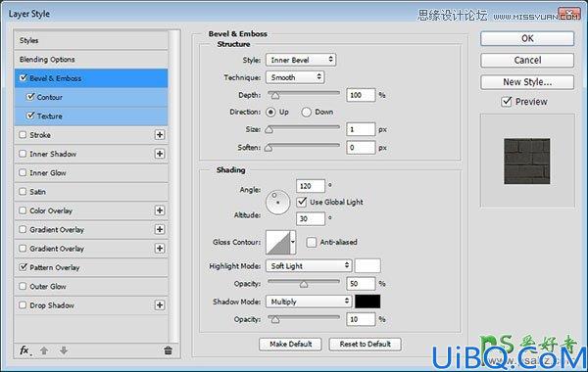The height and width of the screenshot is (372, 588).
Task: Toggle the Use Global Light checkbox
Action: coord(302,202)
